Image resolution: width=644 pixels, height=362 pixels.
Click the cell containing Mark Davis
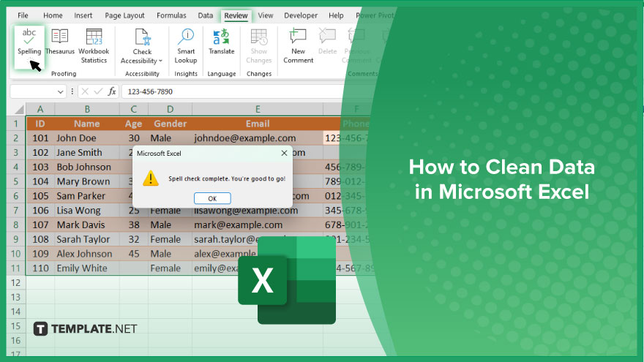click(x=87, y=225)
